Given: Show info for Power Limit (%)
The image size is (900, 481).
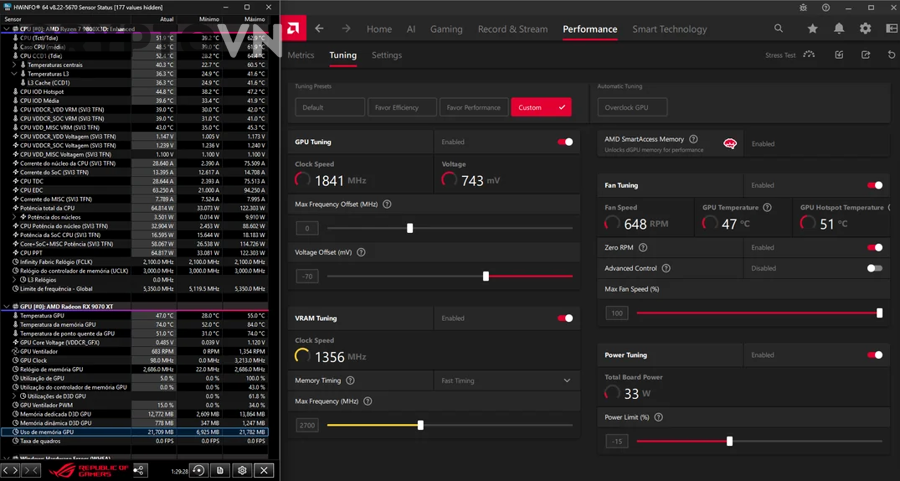Looking at the screenshot, I should (658, 417).
